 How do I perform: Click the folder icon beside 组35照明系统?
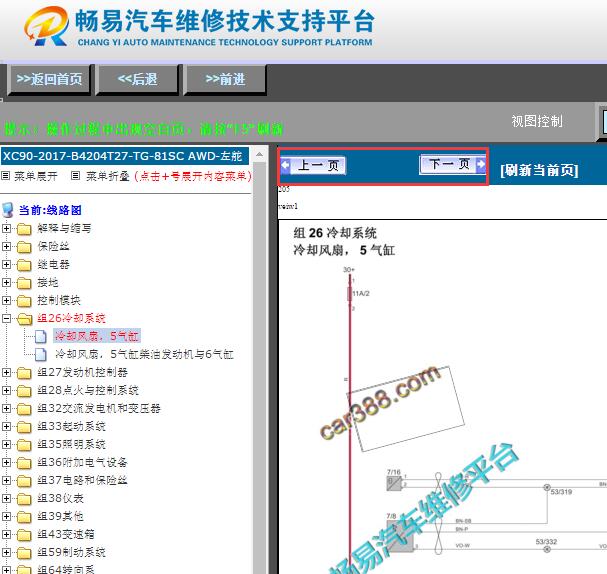[x=24, y=445]
